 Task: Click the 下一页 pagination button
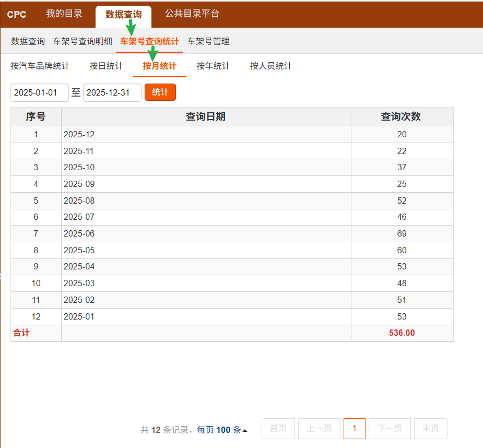tap(390, 429)
